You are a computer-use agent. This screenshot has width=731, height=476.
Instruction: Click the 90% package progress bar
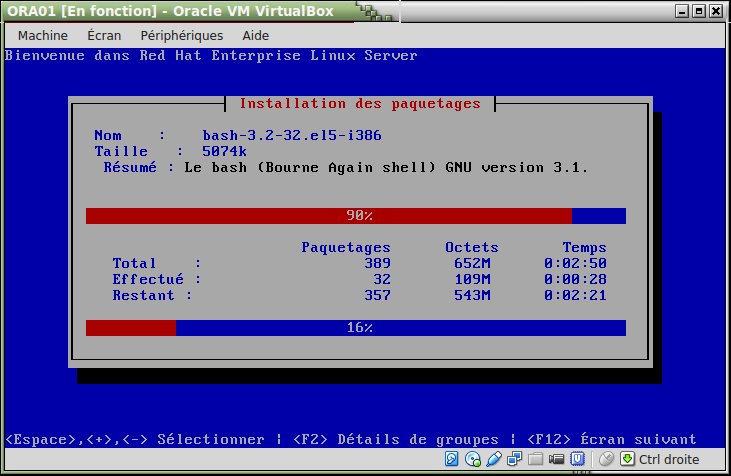(x=356, y=216)
